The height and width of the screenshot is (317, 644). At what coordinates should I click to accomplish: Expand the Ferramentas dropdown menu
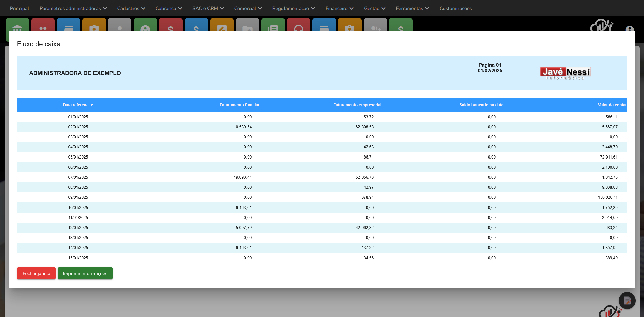pyautogui.click(x=412, y=8)
